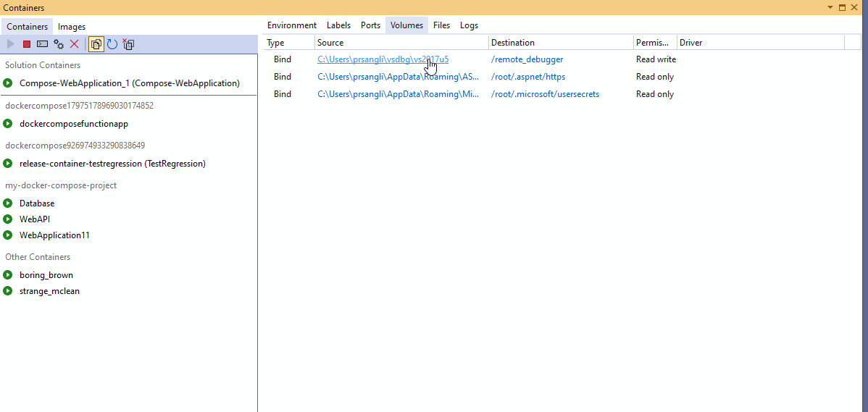Click running status icon beside WebAPI
Viewport: 868px width, 412px height.
(8, 219)
